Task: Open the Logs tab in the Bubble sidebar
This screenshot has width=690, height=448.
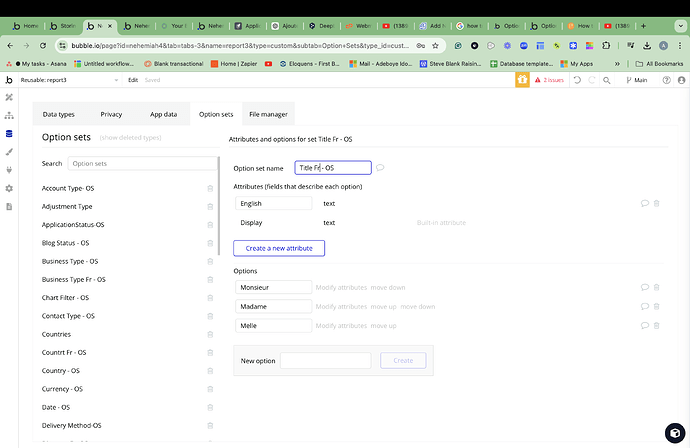Action: tap(9, 207)
